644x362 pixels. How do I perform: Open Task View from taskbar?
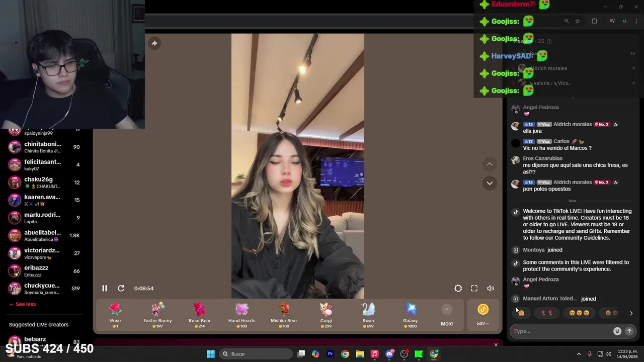pyautogui.click(x=301, y=354)
